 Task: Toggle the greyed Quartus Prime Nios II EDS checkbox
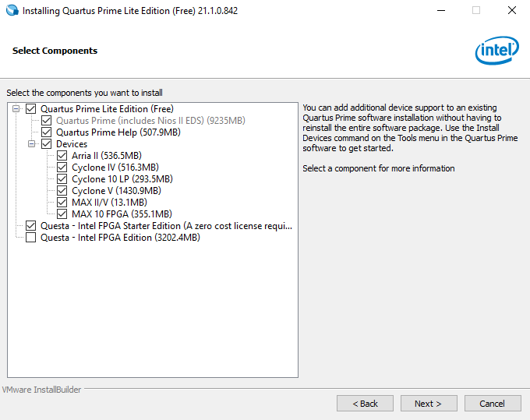(46, 121)
